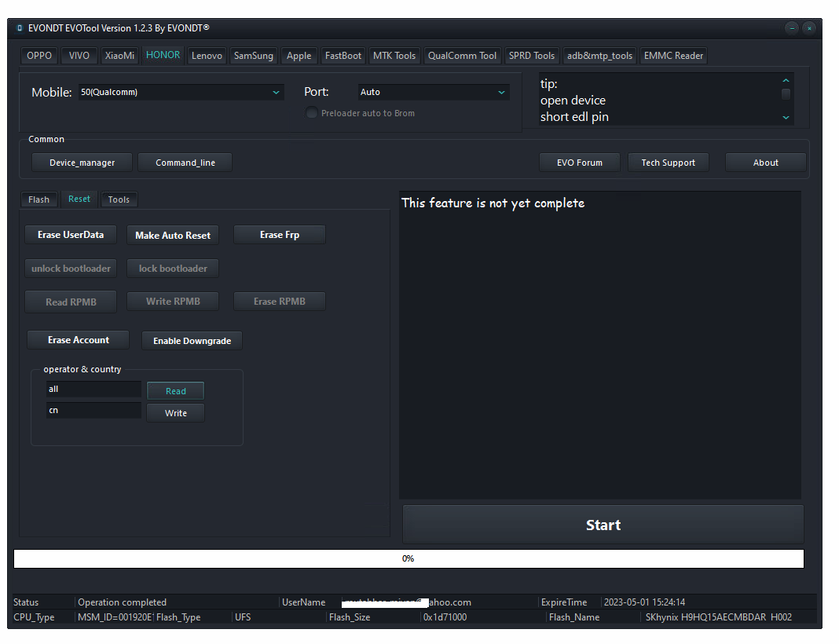Click the unlock bootloader button
The height and width of the screenshot is (644, 839).
pyautogui.click(x=71, y=269)
